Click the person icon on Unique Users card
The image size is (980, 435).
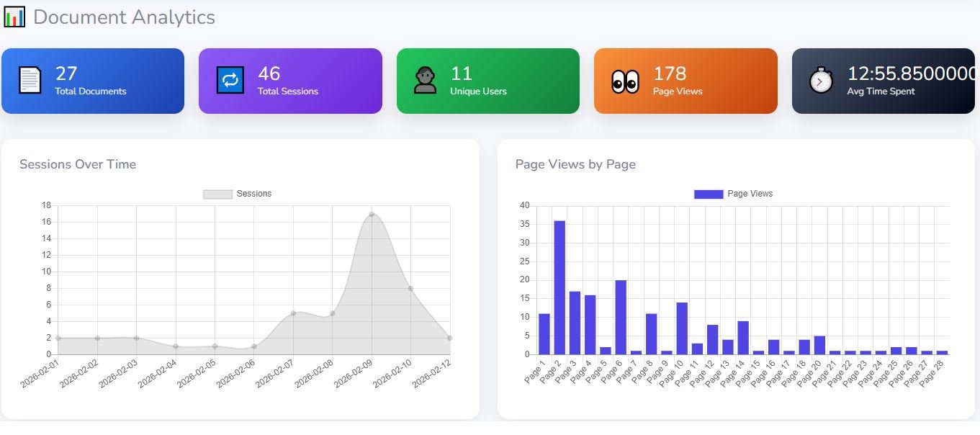424,79
